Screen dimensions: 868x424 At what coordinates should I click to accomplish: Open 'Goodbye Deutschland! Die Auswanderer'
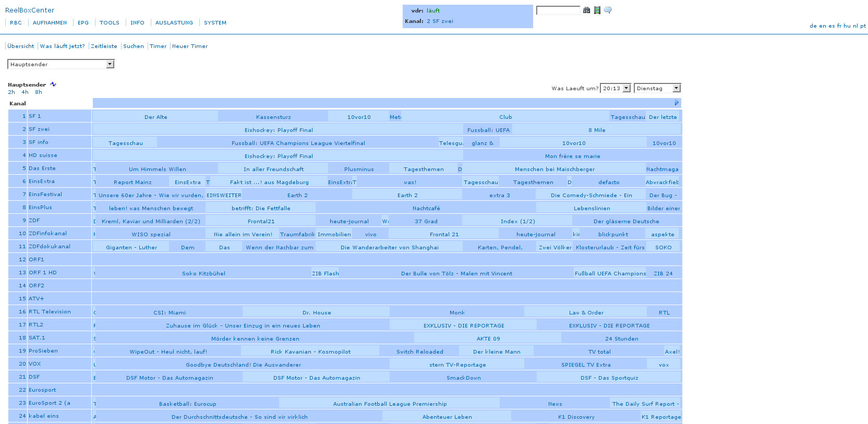244,365
